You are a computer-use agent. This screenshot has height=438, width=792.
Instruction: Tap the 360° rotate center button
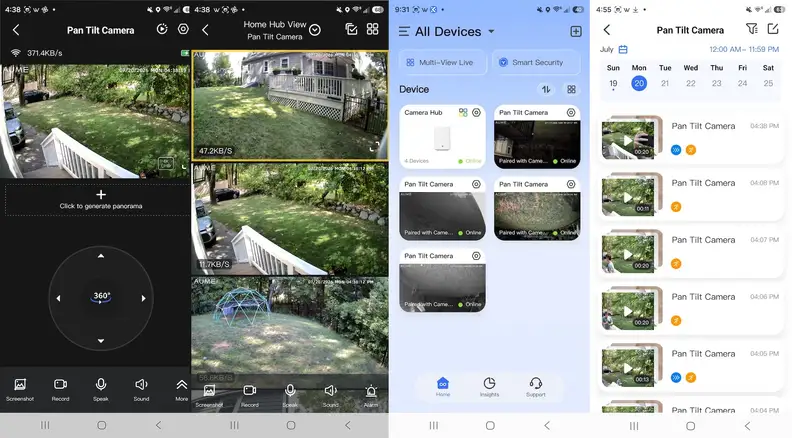[101, 297]
